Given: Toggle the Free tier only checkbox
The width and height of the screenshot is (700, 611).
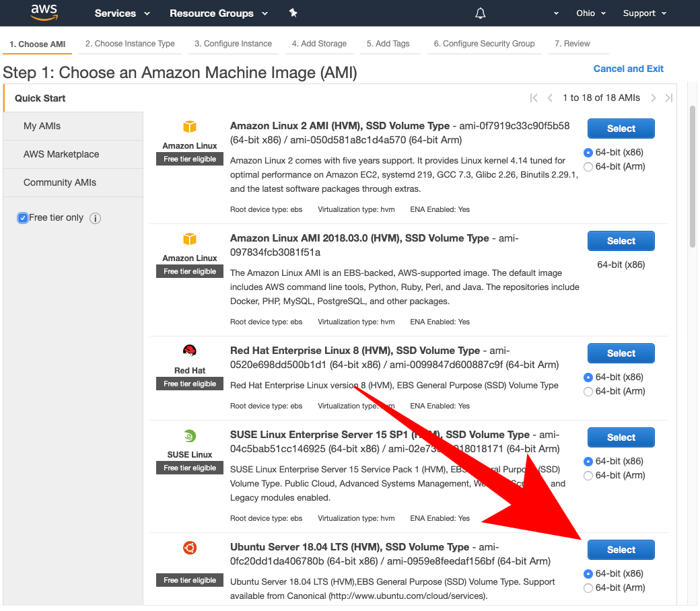Looking at the screenshot, I should tap(23, 218).
